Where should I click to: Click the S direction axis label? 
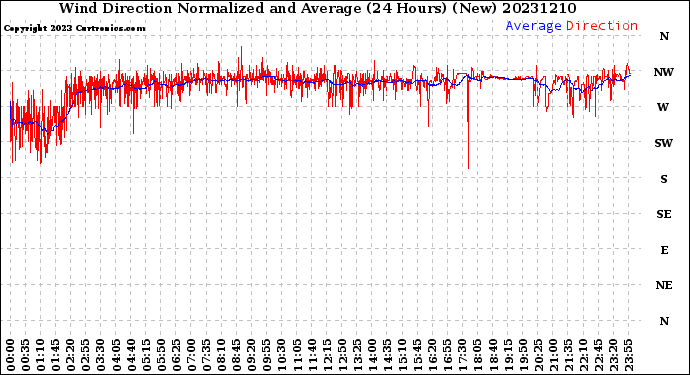tap(664, 179)
